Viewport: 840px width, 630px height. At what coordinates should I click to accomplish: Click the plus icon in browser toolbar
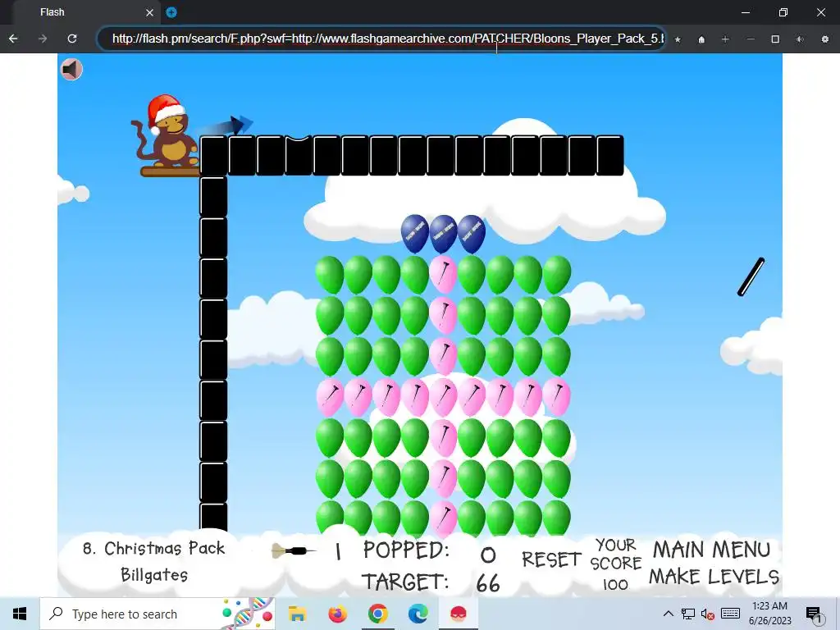click(x=725, y=39)
